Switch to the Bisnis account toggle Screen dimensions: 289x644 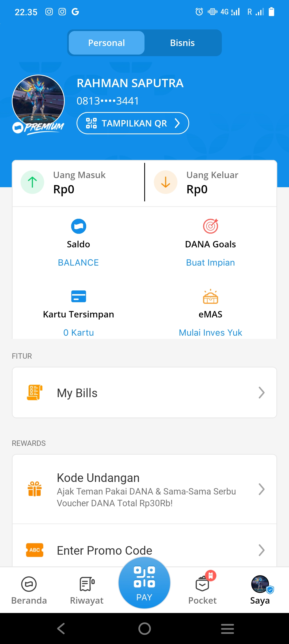point(182,43)
